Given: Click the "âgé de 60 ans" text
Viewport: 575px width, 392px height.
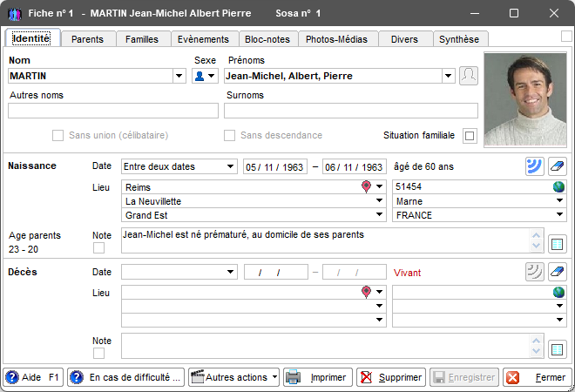Looking at the screenshot, I should point(424,167).
